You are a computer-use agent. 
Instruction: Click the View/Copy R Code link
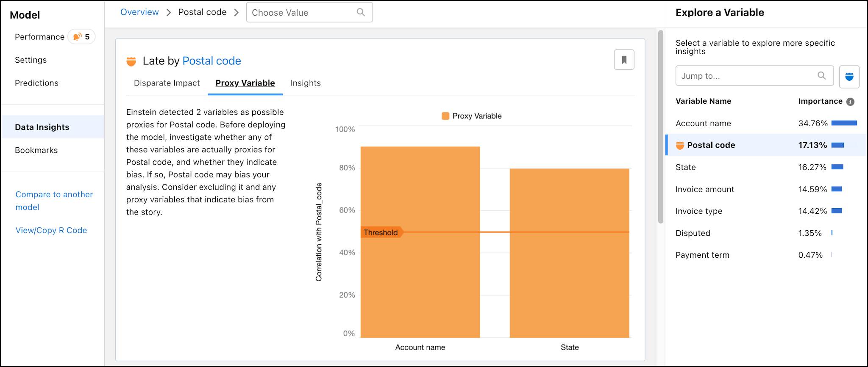pyautogui.click(x=51, y=230)
